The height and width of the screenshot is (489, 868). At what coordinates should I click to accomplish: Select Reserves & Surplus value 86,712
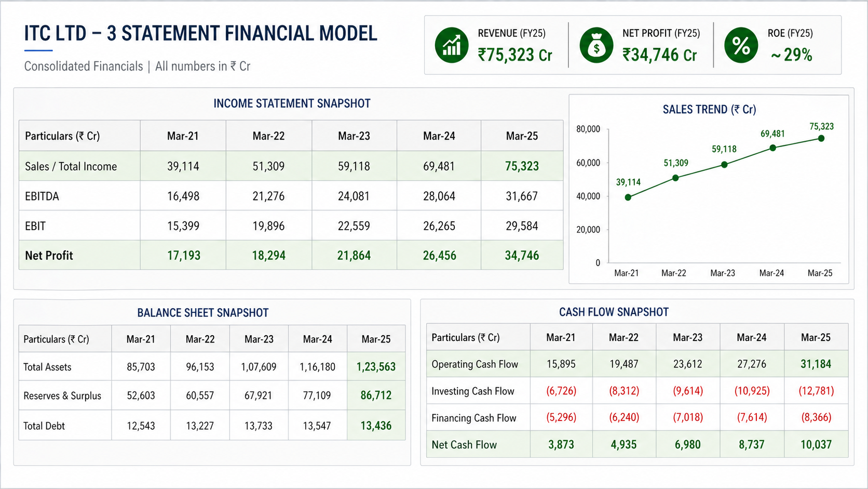click(x=376, y=395)
